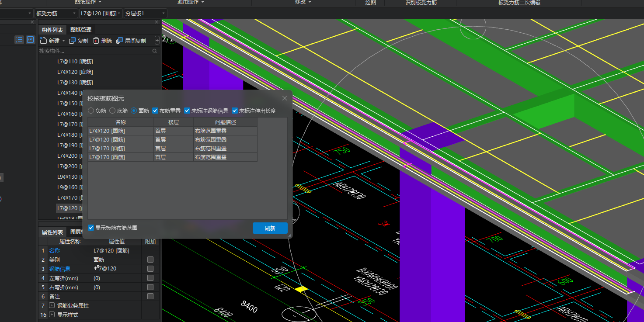Select L7@110 [底筋] in component list
The width and height of the screenshot is (644, 322).
click(75, 62)
